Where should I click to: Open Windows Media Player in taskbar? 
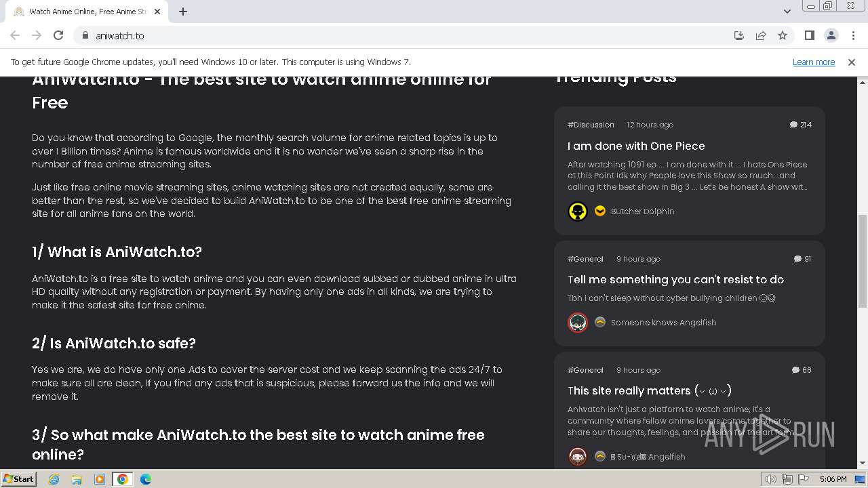(x=100, y=479)
